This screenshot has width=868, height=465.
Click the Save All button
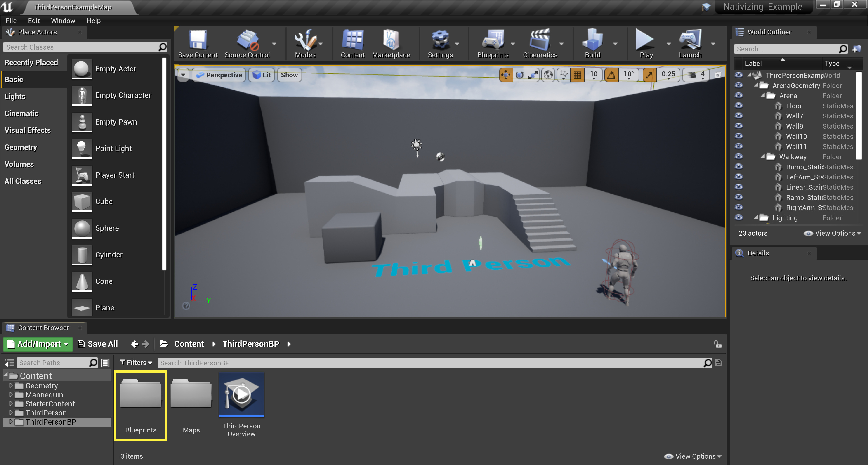point(98,344)
